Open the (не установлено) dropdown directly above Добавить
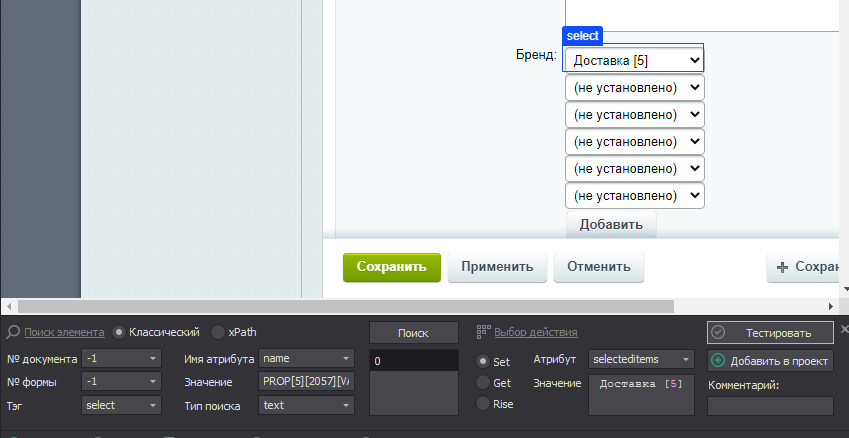 (635, 195)
